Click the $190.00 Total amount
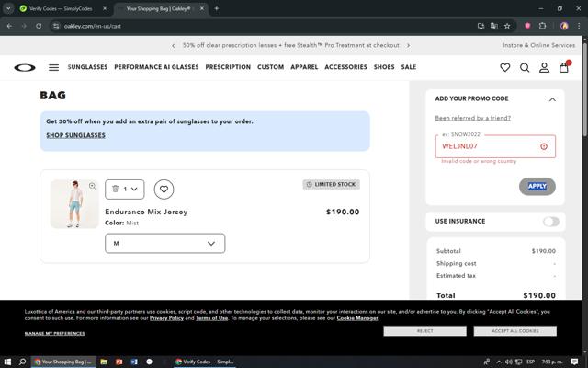 [x=539, y=295]
